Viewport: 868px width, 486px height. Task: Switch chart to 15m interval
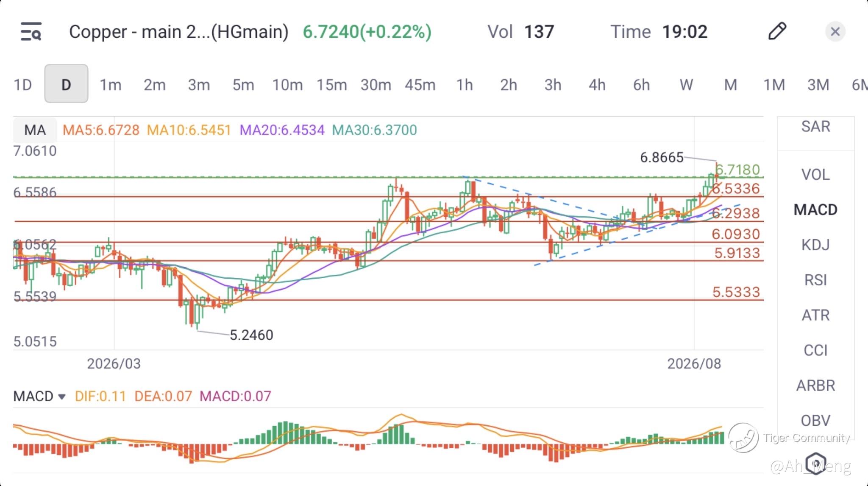click(x=332, y=85)
